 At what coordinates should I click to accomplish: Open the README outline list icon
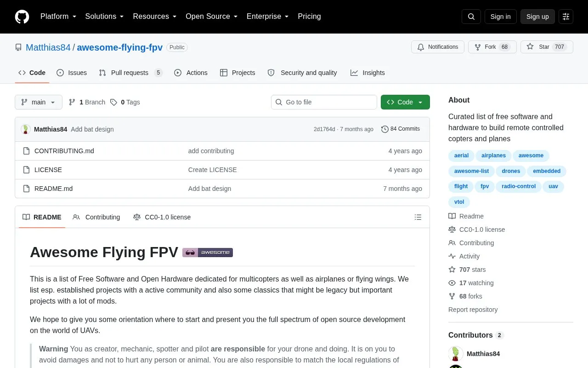(418, 217)
